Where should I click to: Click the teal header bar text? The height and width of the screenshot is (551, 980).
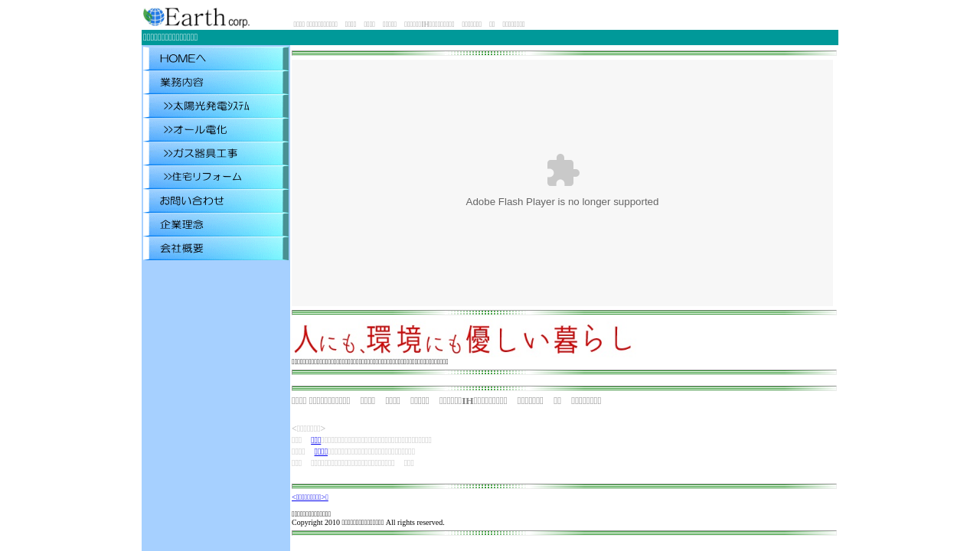coord(170,37)
